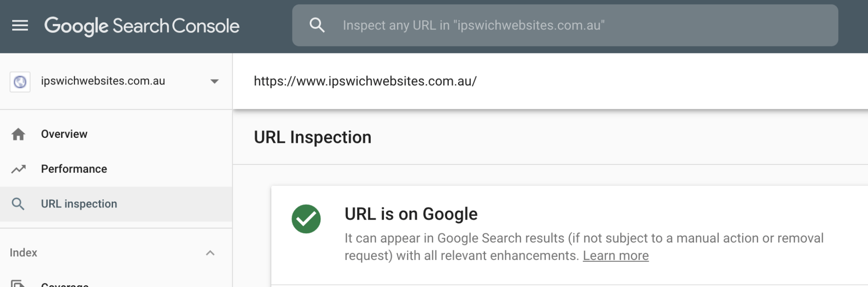
Task: Click the "URL Inspection" page title
Action: coord(312,137)
